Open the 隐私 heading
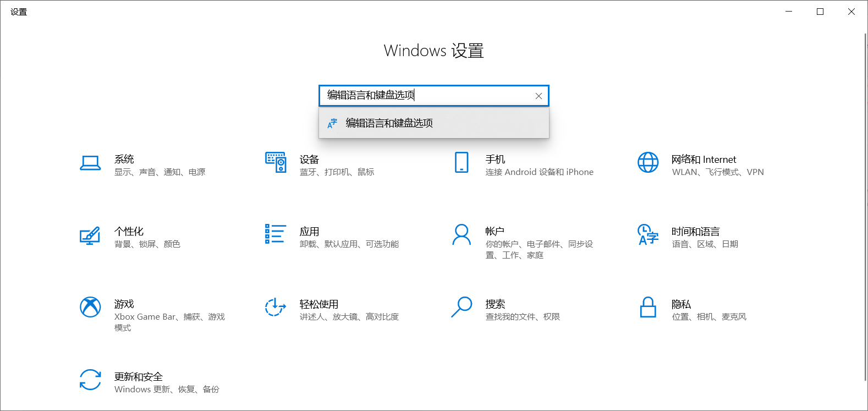This screenshot has height=411, width=868. point(681,304)
